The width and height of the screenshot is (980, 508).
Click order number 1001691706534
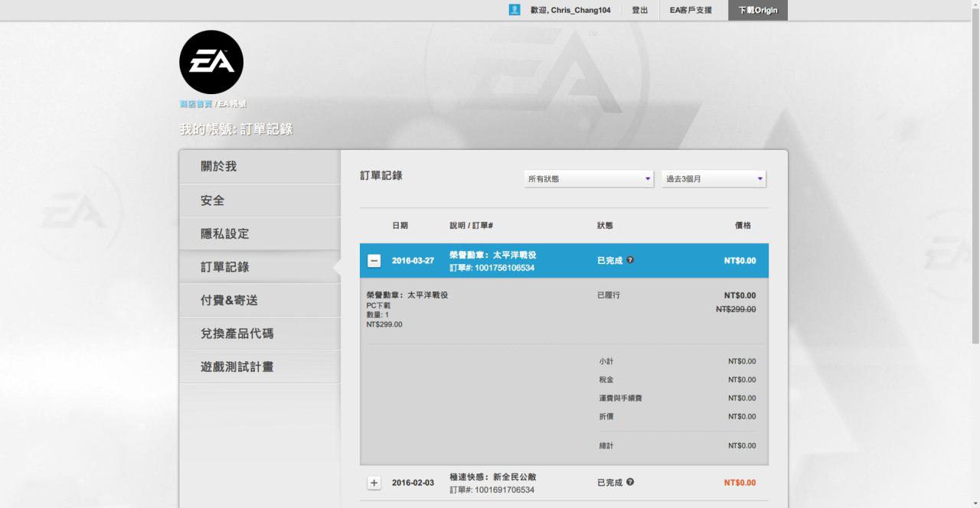(505, 490)
